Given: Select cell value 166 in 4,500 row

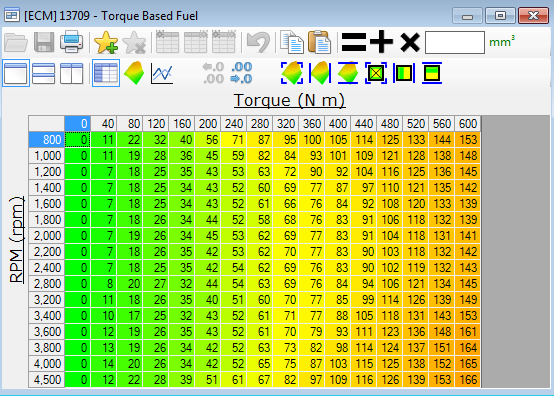Looking at the screenshot, I should (x=468, y=380).
